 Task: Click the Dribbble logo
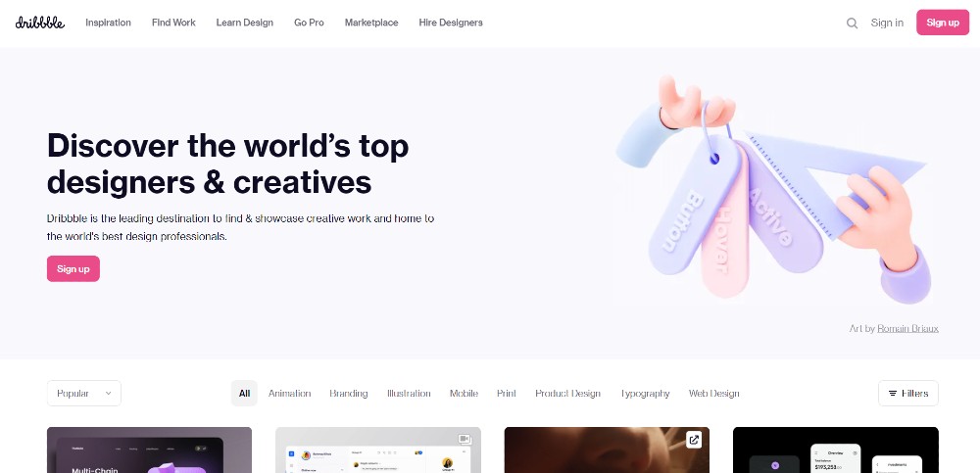[x=40, y=23]
